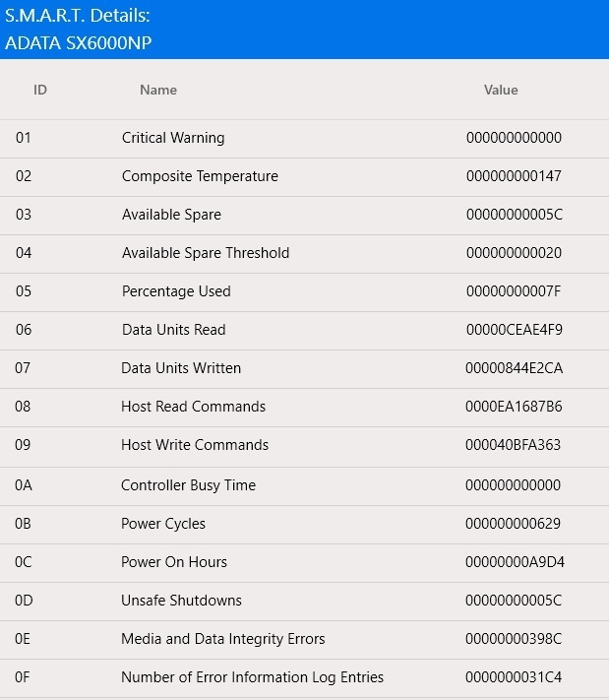The height and width of the screenshot is (700, 609).
Task: Select Media and Data Integrity Errors name
Action: click(x=223, y=638)
